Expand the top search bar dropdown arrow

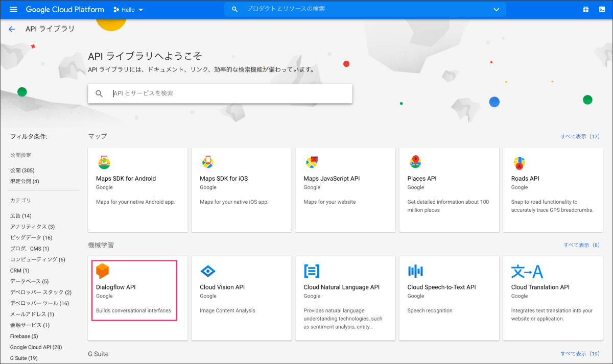pyautogui.click(x=496, y=9)
